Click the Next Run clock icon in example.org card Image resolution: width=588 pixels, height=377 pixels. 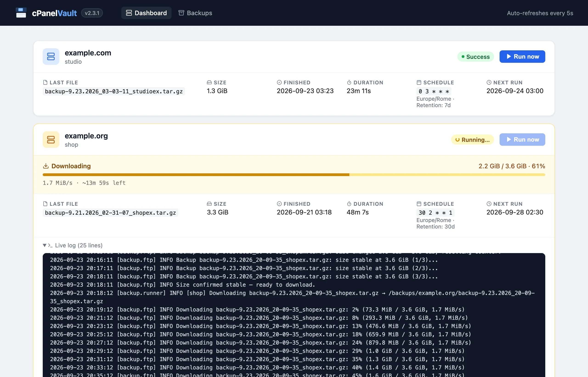coord(489,204)
